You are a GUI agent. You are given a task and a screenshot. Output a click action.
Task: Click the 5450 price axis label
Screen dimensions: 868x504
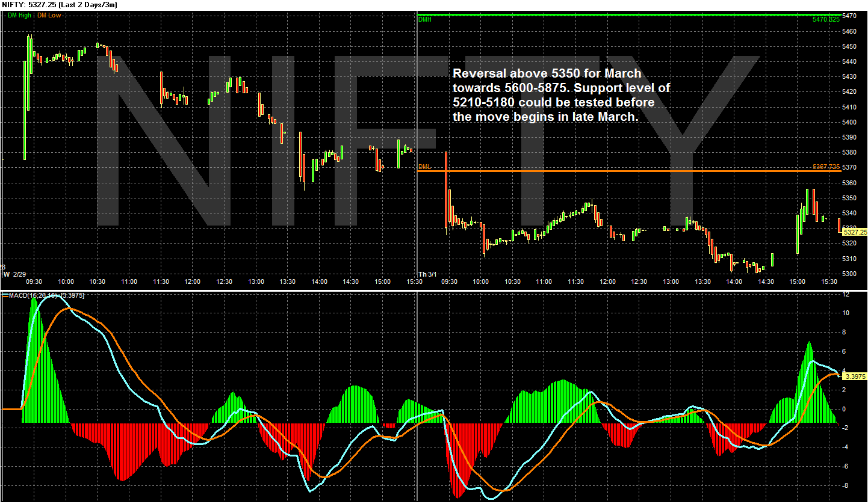[850, 46]
